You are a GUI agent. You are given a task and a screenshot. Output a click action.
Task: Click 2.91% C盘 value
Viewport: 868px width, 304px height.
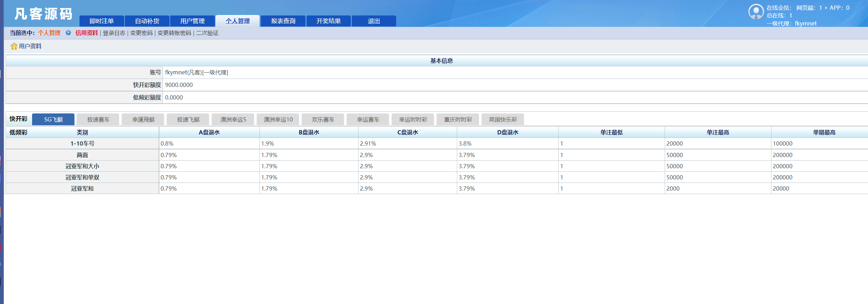tap(368, 143)
